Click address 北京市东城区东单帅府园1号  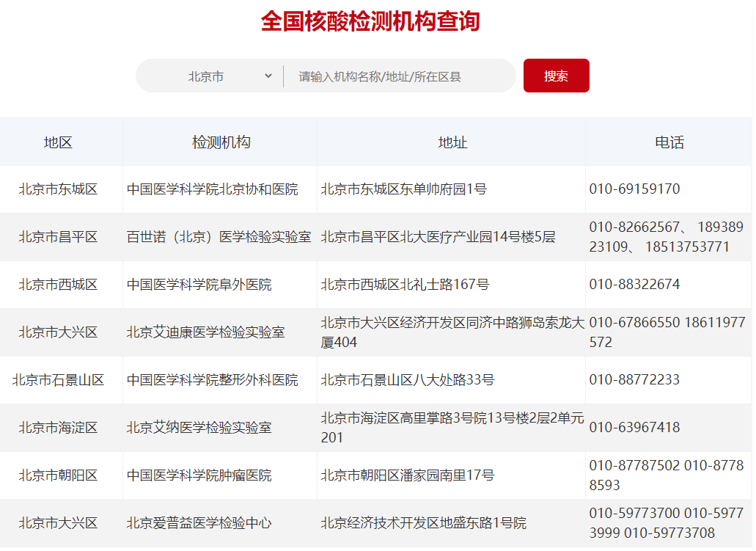[403, 189]
